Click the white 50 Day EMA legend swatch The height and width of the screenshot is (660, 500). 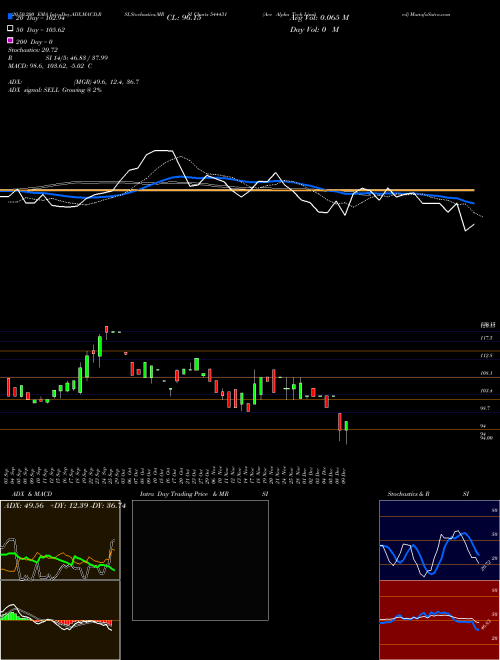[x=10, y=29]
